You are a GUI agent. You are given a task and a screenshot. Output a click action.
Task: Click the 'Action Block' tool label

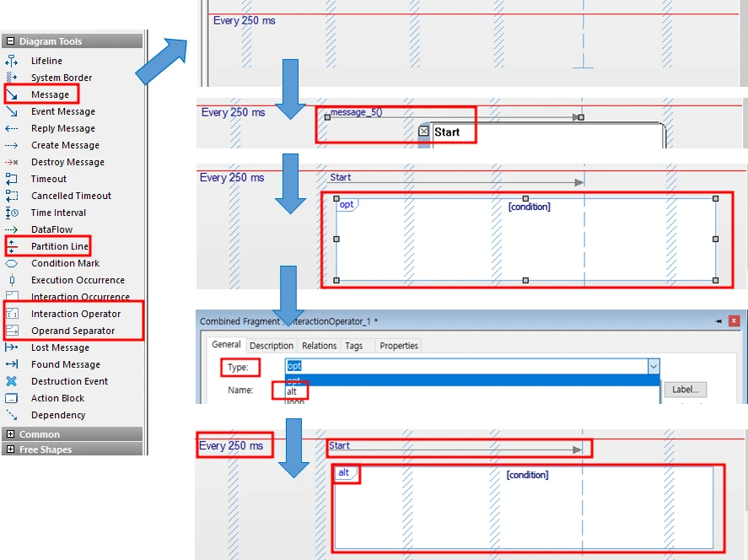(x=57, y=398)
